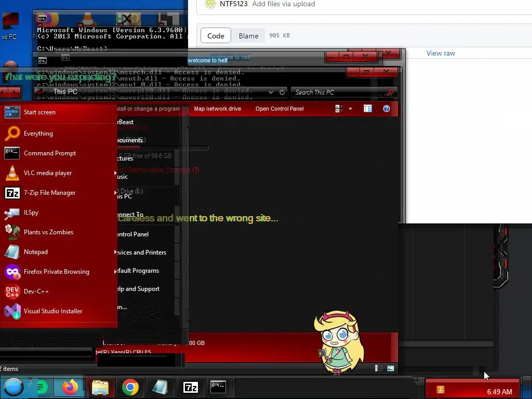Click the 905 KB file size text
This screenshot has width=532, height=399.
pos(280,35)
